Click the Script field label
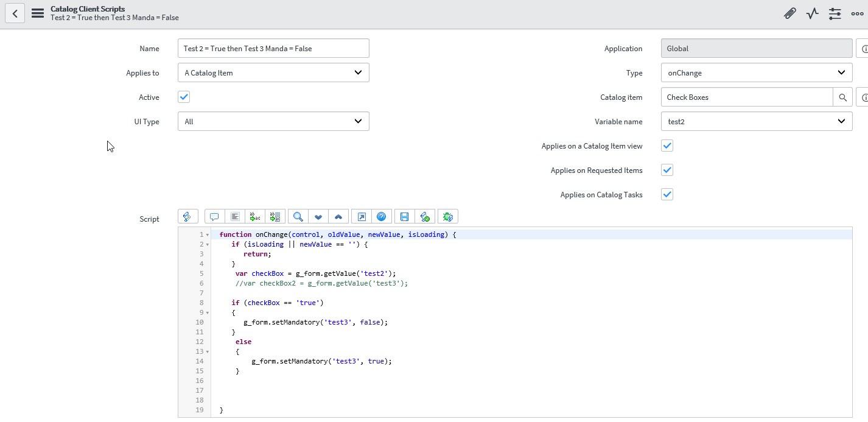 [149, 219]
